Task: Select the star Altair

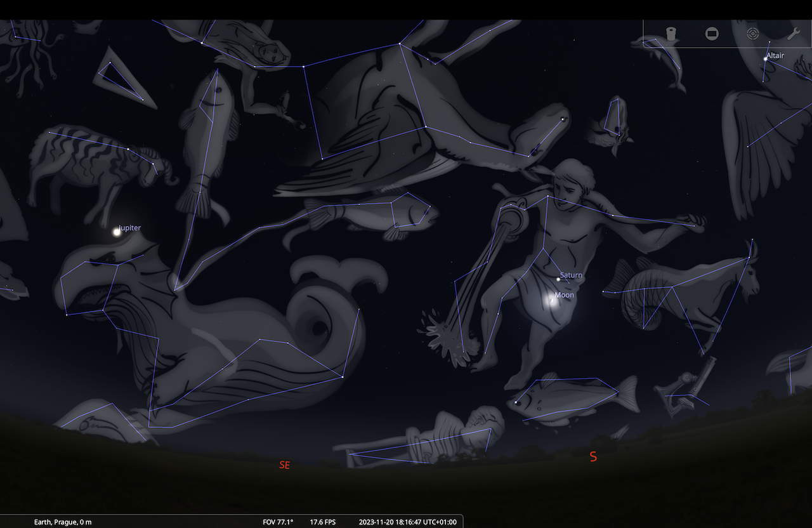Action: pos(766,58)
